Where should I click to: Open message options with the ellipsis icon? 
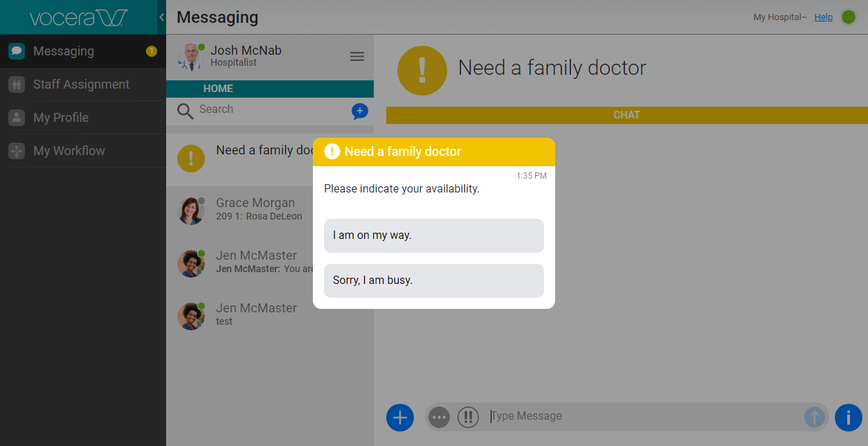click(x=439, y=417)
